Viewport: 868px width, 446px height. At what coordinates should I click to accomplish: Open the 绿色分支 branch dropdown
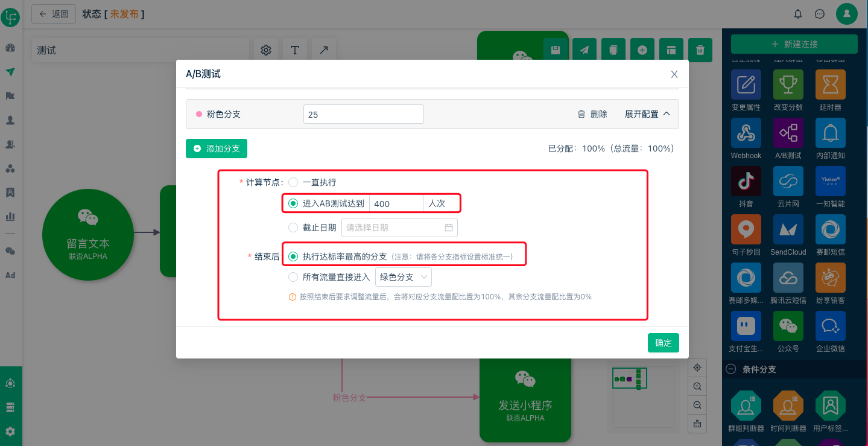403,277
